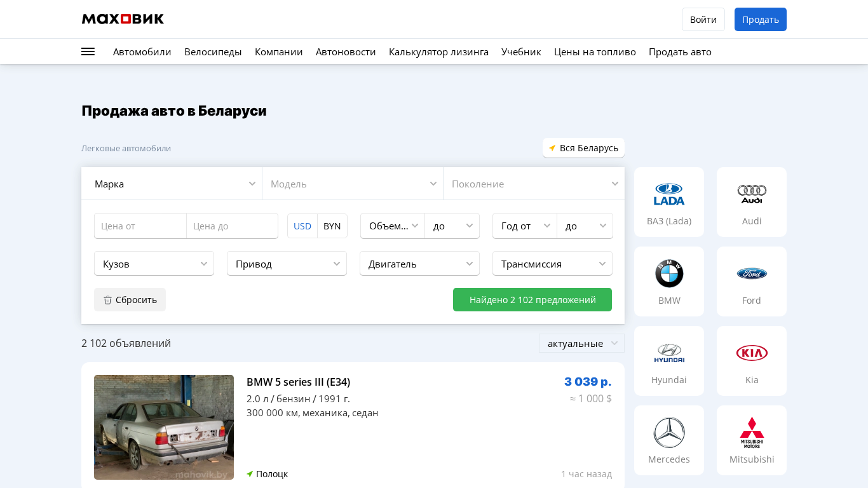Open the year 'до' dropdown

click(585, 226)
